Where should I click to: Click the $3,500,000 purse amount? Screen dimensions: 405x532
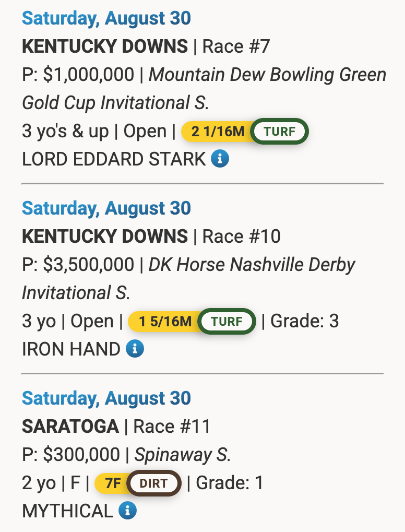click(88, 265)
